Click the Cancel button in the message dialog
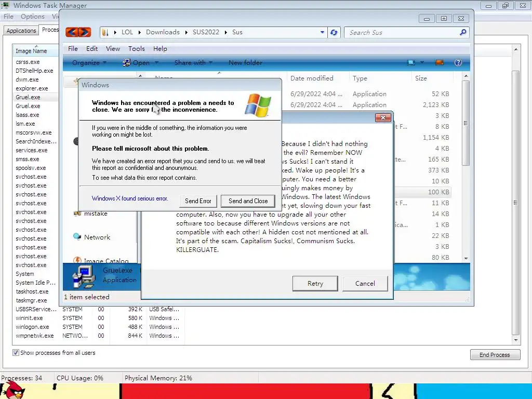Viewport: 532px width, 399px height. [x=365, y=283]
